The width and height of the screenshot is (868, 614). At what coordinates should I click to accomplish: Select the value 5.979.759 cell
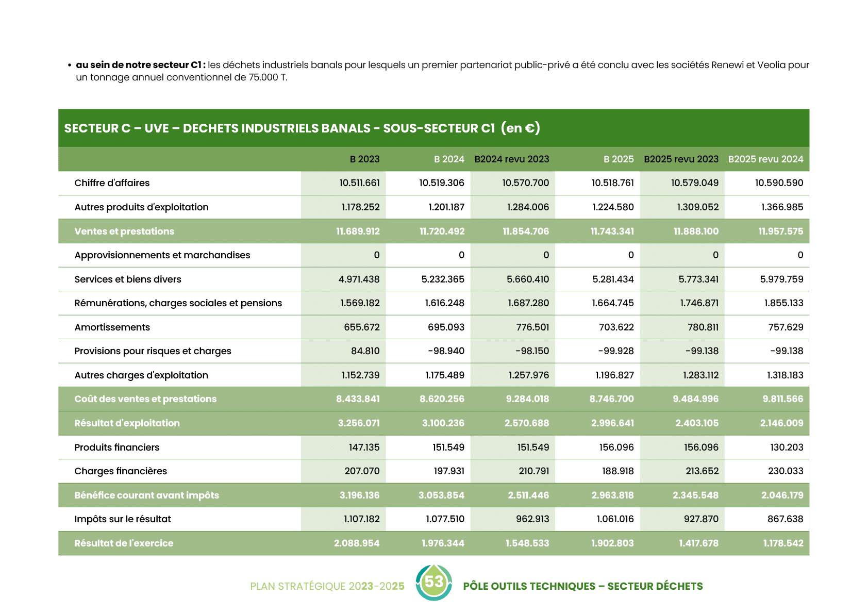(781, 279)
